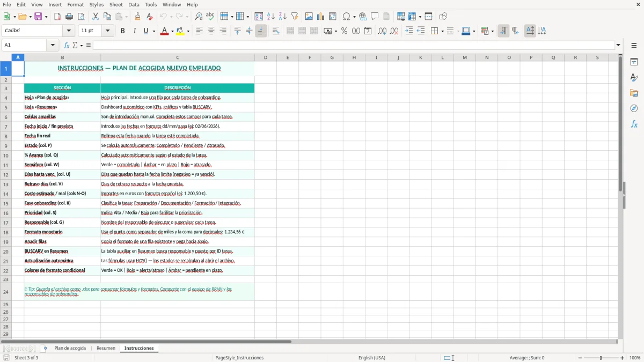This screenshot has width=644, height=362.
Task: Click the Save document icon
Action: 38,17
